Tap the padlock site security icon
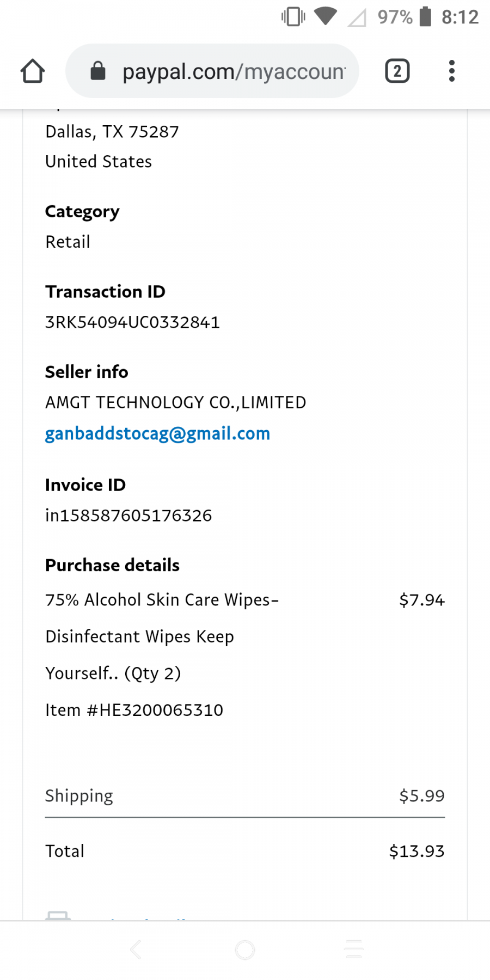The width and height of the screenshot is (490, 980). tap(98, 71)
